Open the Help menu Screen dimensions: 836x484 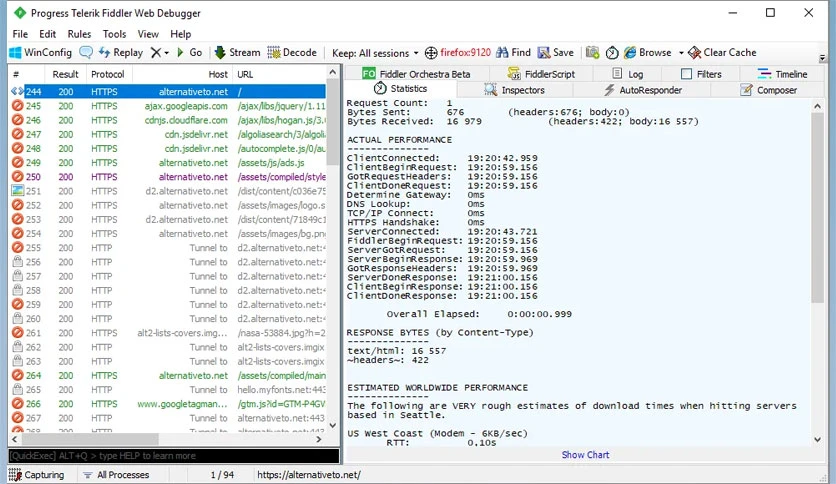(x=181, y=34)
